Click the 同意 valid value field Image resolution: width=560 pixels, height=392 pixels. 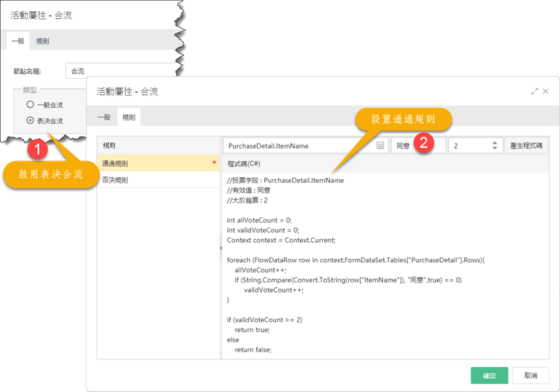point(418,146)
